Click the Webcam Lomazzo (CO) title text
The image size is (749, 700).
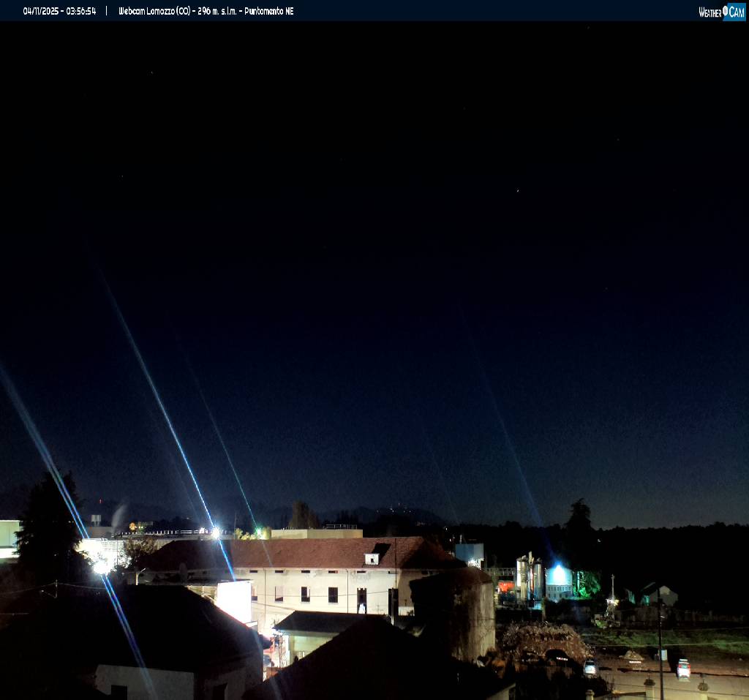tap(155, 11)
